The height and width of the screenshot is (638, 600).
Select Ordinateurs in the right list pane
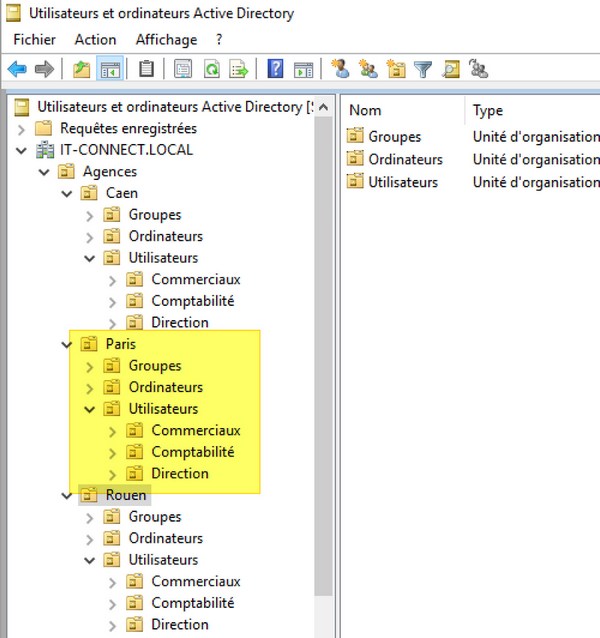click(x=405, y=159)
